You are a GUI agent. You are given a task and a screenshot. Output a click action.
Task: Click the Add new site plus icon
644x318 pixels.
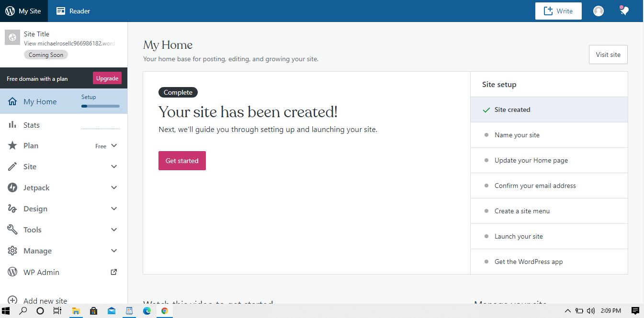click(12, 300)
